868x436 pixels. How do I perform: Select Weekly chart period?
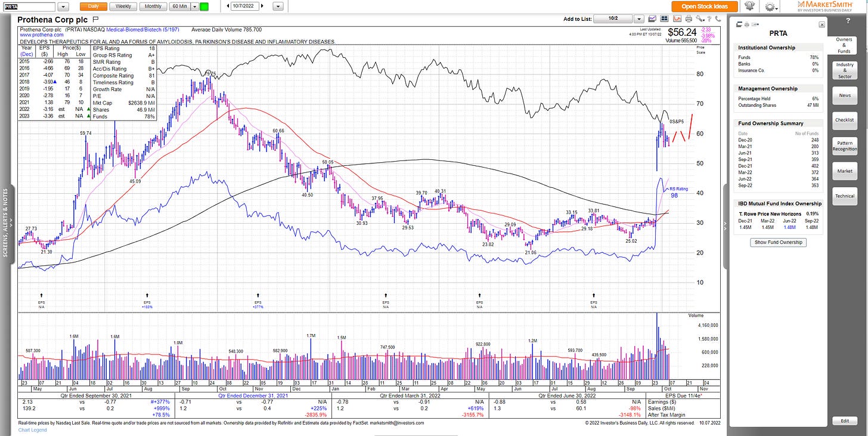[x=123, y=6]
